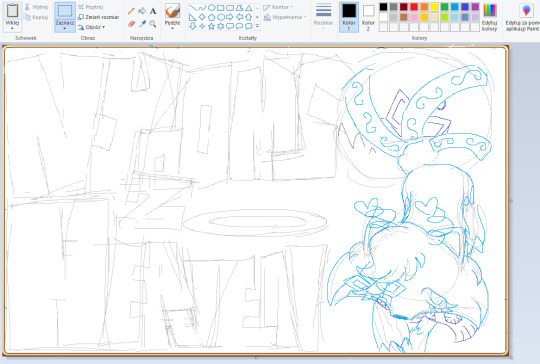The image size is (540, 364).
Task: Select the Magnifier tool
Action: (153, 24)
